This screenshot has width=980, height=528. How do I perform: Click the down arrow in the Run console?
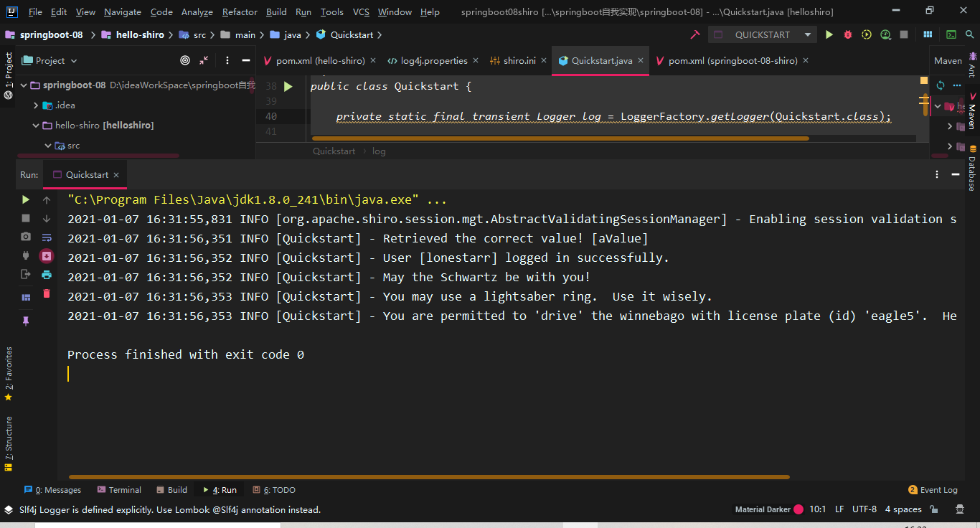point(47,218)
